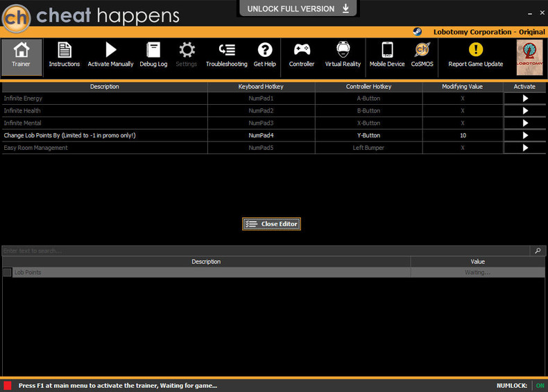The width and height of the screenshot is (548, 392).
Task: Click X-Button controller hotkey cell
Action: click(x=369, y=123)
